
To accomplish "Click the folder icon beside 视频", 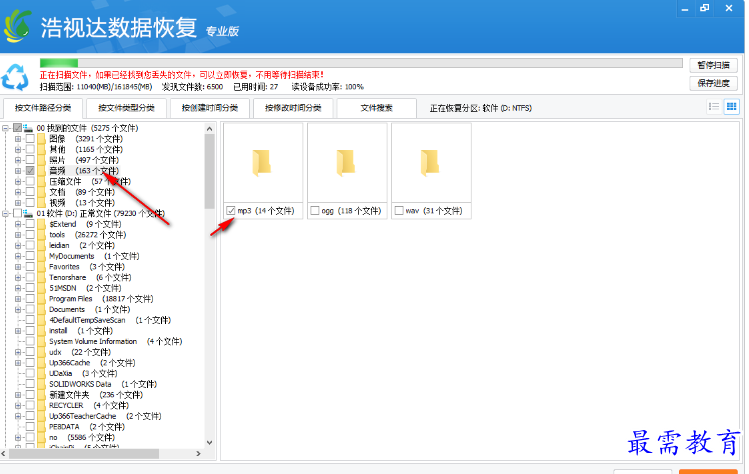I will pyautogui.click(x=42, y=203).
